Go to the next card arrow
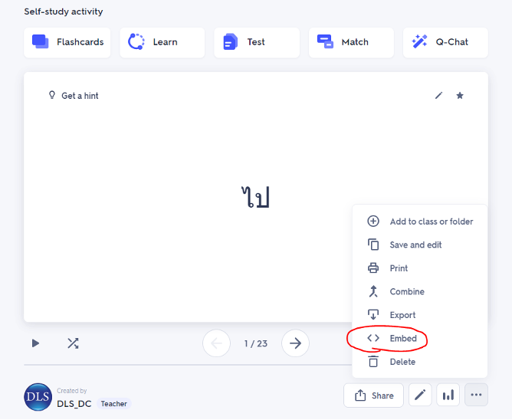512x420 pixels. coord(295,343)
